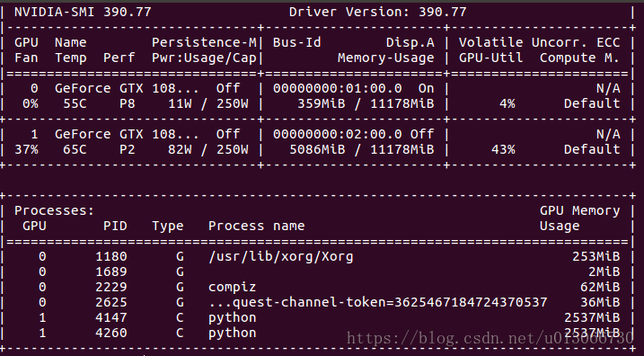Click the Processes: section heading
This screenshot has width=644, height=356.
point(55,211)
